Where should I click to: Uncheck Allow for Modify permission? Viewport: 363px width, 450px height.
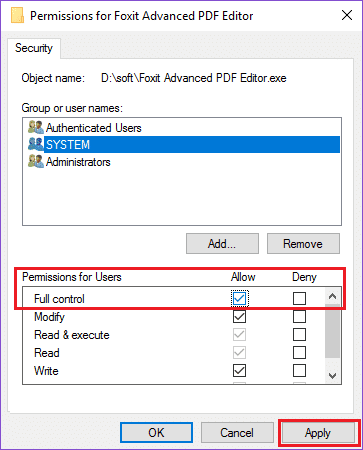[239, 317]
